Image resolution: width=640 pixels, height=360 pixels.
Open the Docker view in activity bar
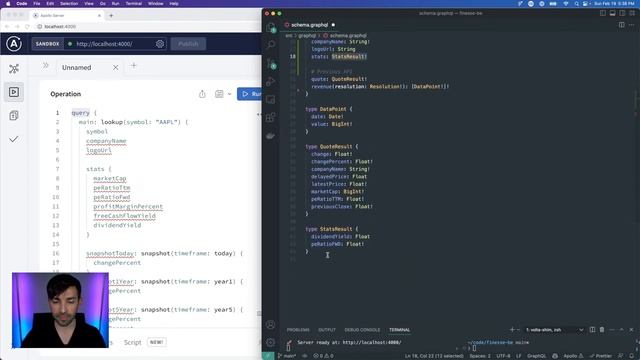pyautogui.click(x=271, y=136)
